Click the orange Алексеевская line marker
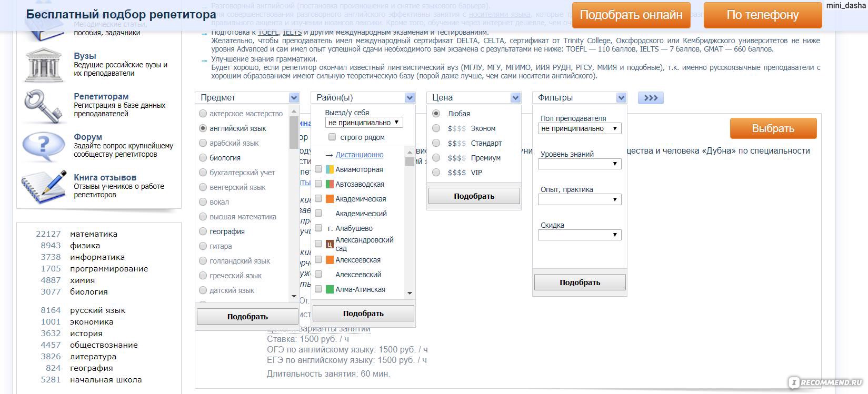868x394 pixels. click(330, 260)
